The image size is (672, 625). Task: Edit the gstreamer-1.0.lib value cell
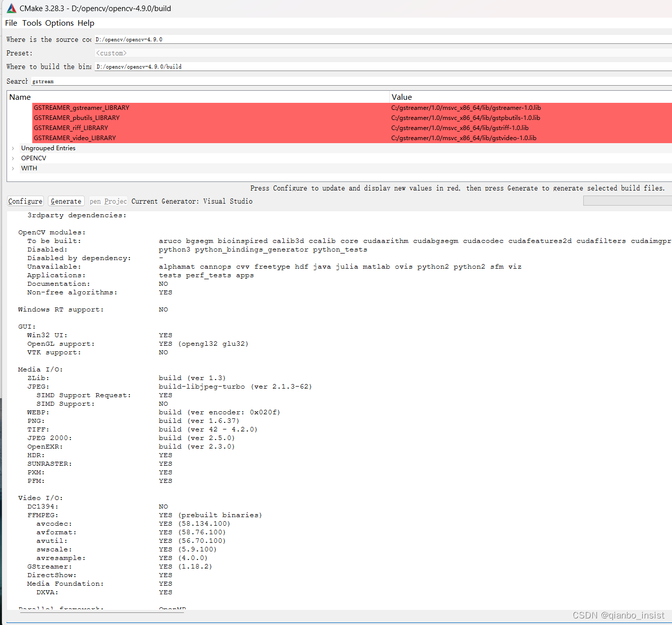pos(531,108)
